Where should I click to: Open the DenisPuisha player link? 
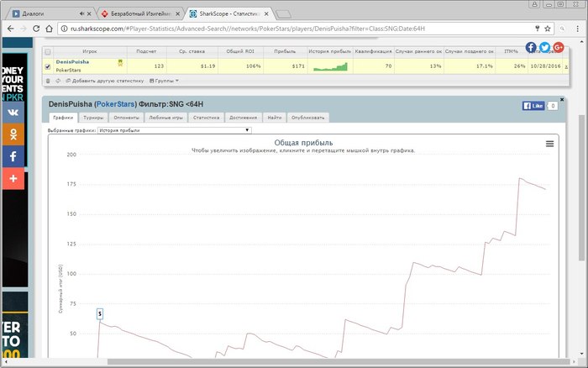click(72, 62)
